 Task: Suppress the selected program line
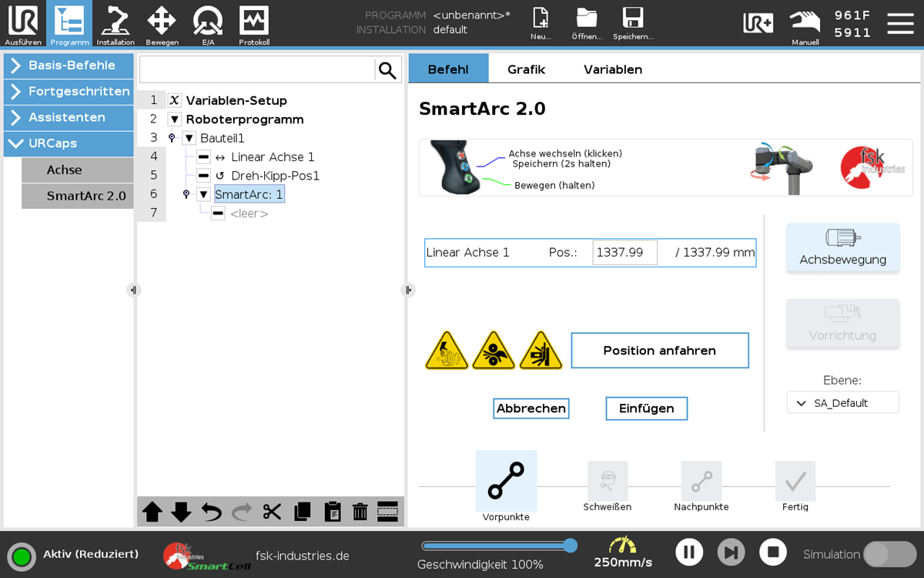tap(387, 512)
